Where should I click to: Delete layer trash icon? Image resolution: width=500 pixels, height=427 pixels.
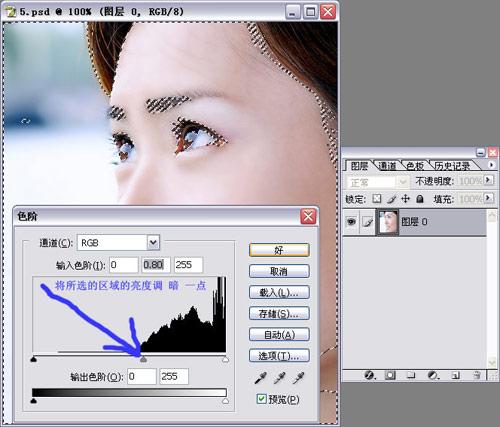(x=477, y=376)
